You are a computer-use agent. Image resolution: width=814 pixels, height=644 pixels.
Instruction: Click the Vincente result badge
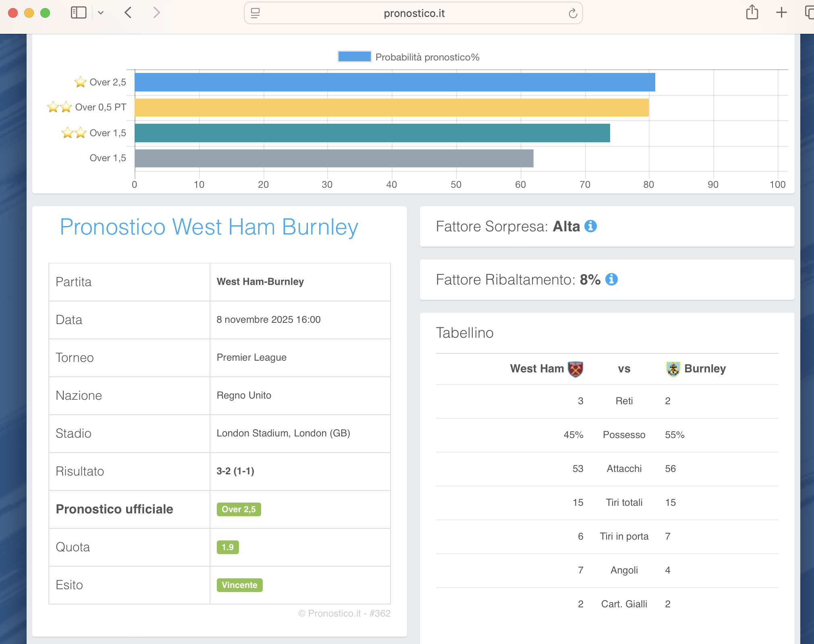tap(239, 585)
